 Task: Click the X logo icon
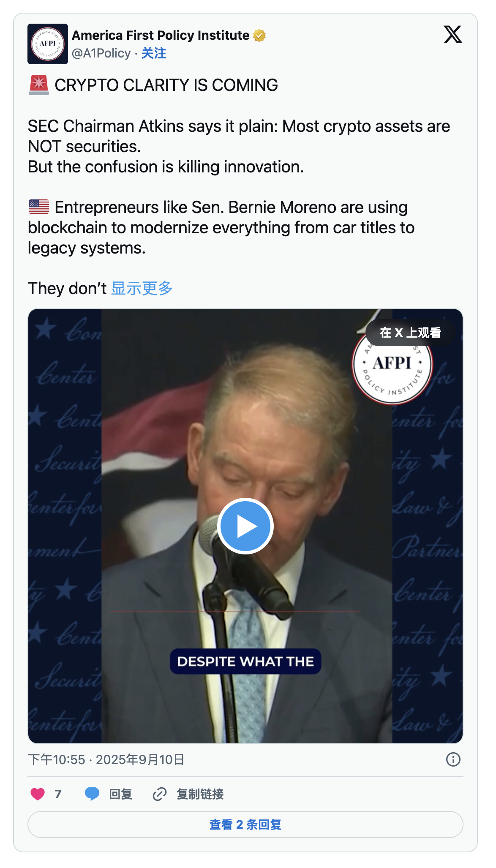(x=452, y=35)
